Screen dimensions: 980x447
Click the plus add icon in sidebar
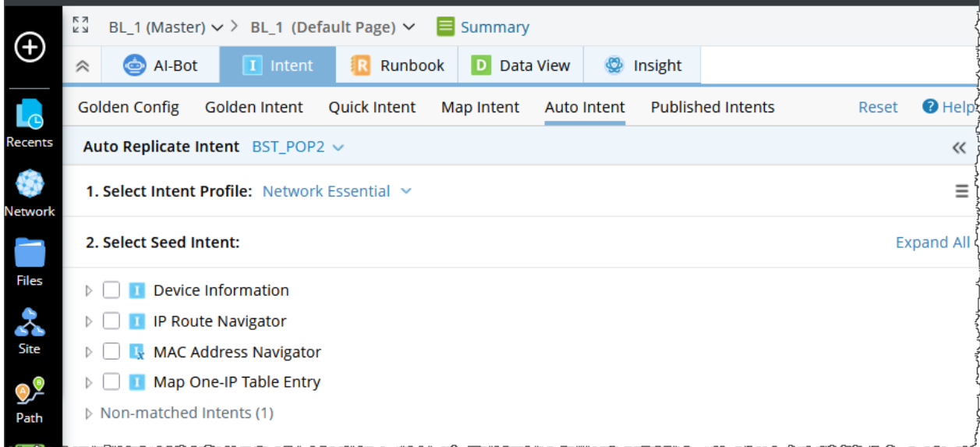(x=30, y=48)
